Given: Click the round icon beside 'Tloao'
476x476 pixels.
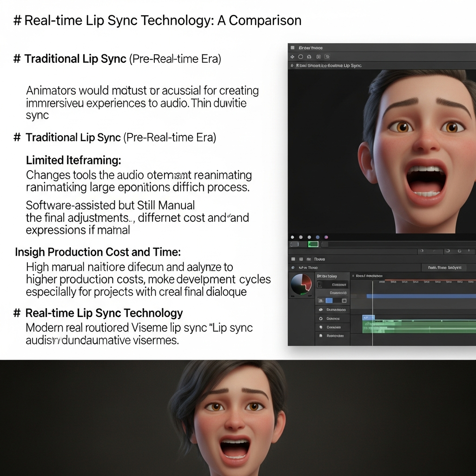Looking at the screenshot, I should (x=293, y=268).
